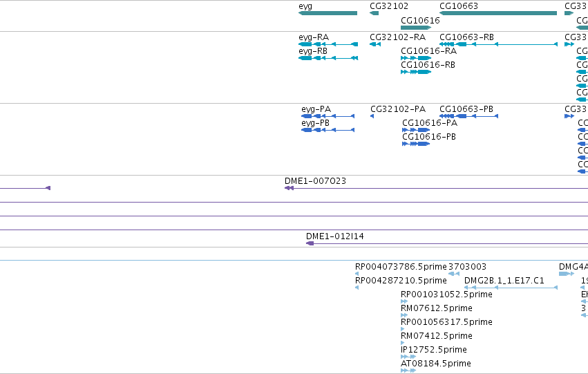The image size is (588, 374).
Task: Click the eyg gene label
Action: tap(305, 6)
